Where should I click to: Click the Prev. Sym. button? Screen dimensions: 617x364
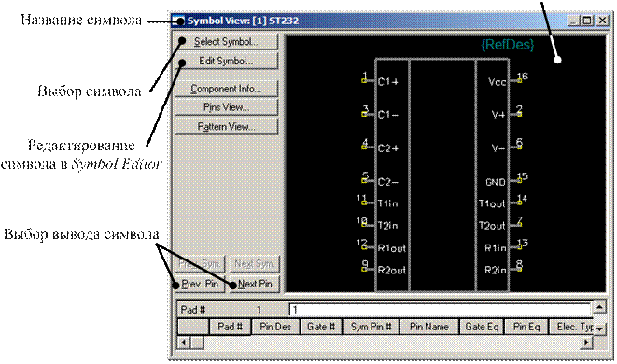[200, 263]
